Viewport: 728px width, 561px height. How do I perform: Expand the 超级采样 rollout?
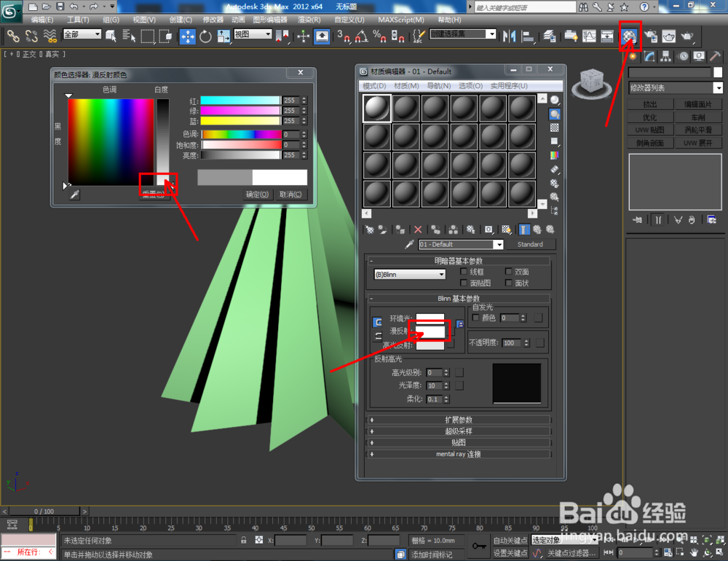(459, 431)
